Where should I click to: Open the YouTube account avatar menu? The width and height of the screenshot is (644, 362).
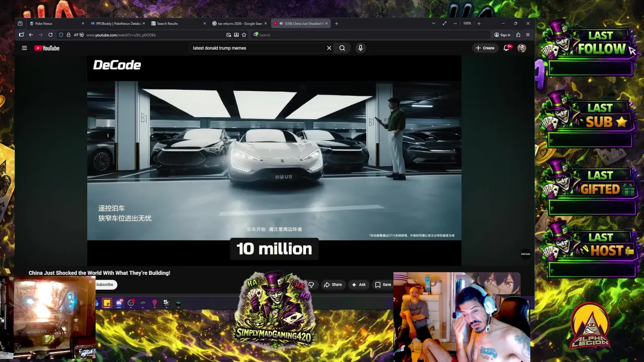(x=522, y=48)
